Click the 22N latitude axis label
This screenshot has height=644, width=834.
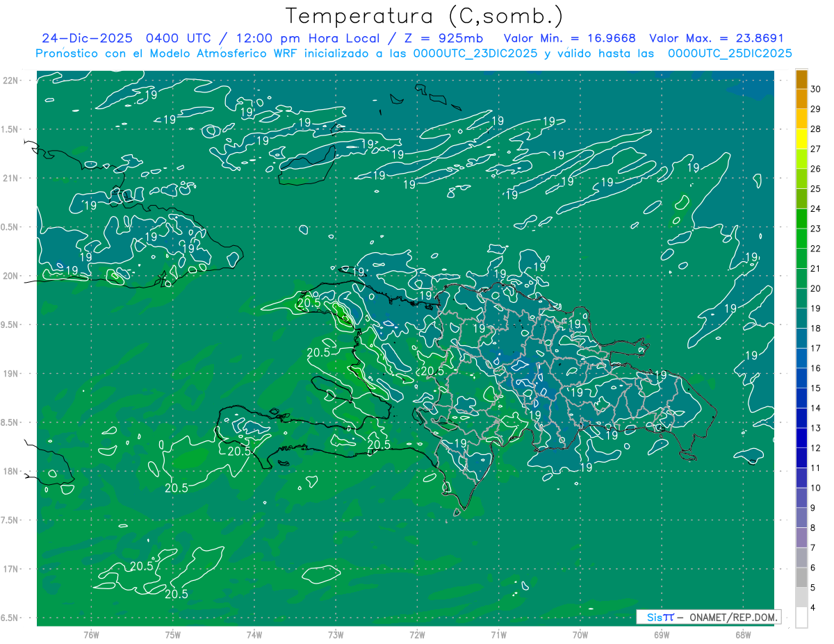pos(10,81)
